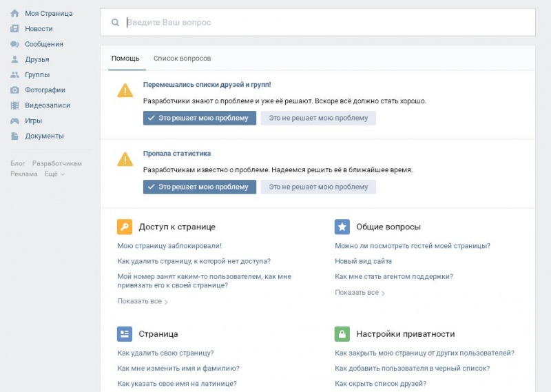This screenshot has height=392, width=551.
Task: Focus the Введите Ваш вопрос search field
Action: (x=324, y=23)
